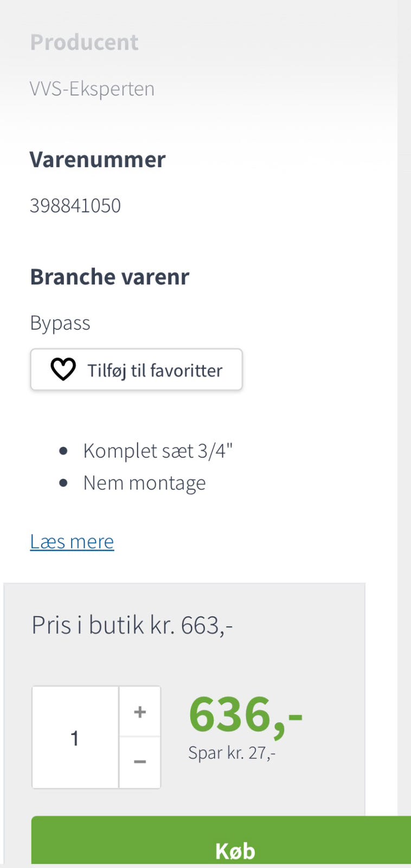The image size is (411, 868).
Task: Click the heart favorites icon
Action: pos(63,369)
